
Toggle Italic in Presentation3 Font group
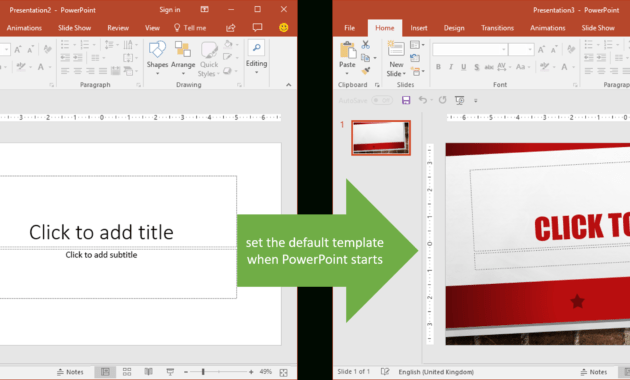point(451,67)
